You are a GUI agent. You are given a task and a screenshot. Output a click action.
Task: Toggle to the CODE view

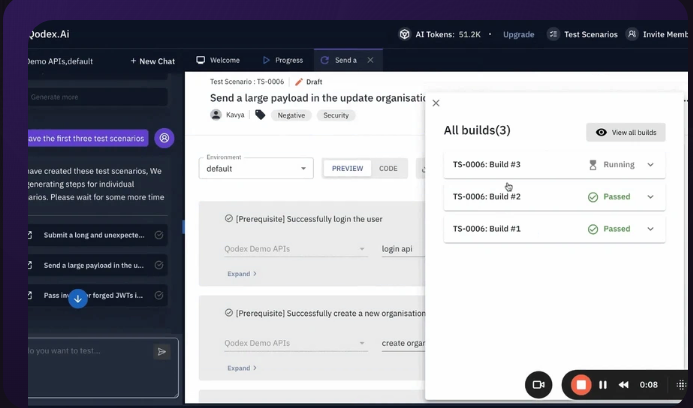[x=388, y=169]
